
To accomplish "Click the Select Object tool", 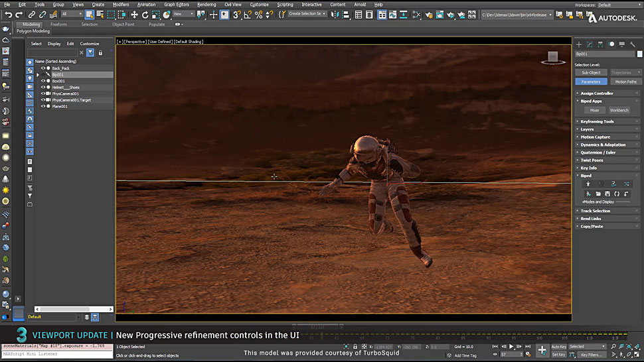I will tap(89, 14).
